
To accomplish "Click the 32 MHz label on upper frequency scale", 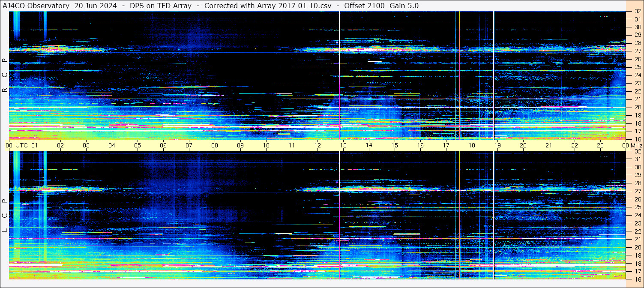I will [637, 12].
